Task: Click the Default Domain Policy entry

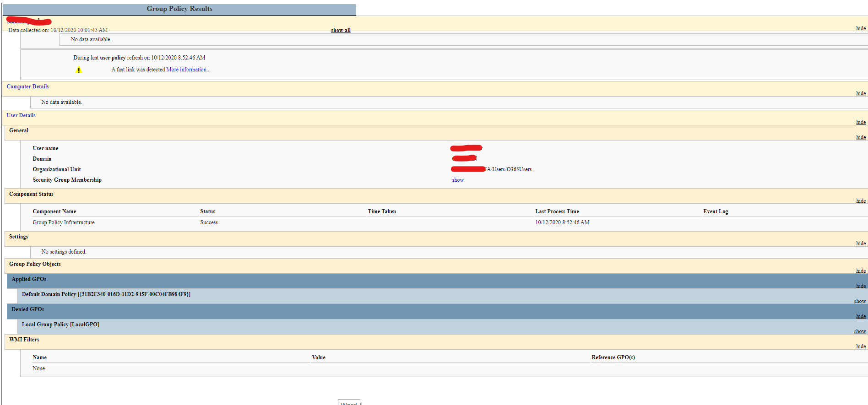Action: pyautogui.click(x=106, y=294)
